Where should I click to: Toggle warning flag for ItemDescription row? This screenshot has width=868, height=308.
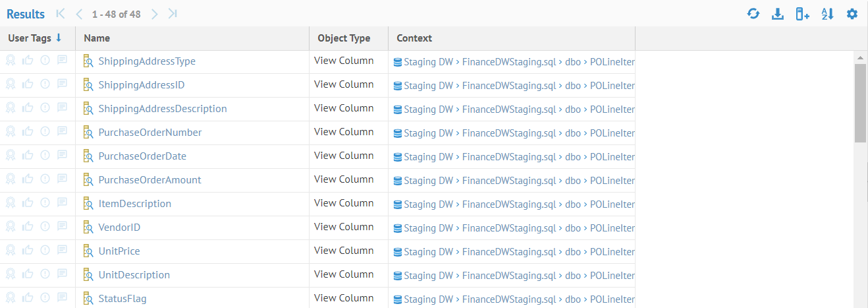tap(45, 204)
